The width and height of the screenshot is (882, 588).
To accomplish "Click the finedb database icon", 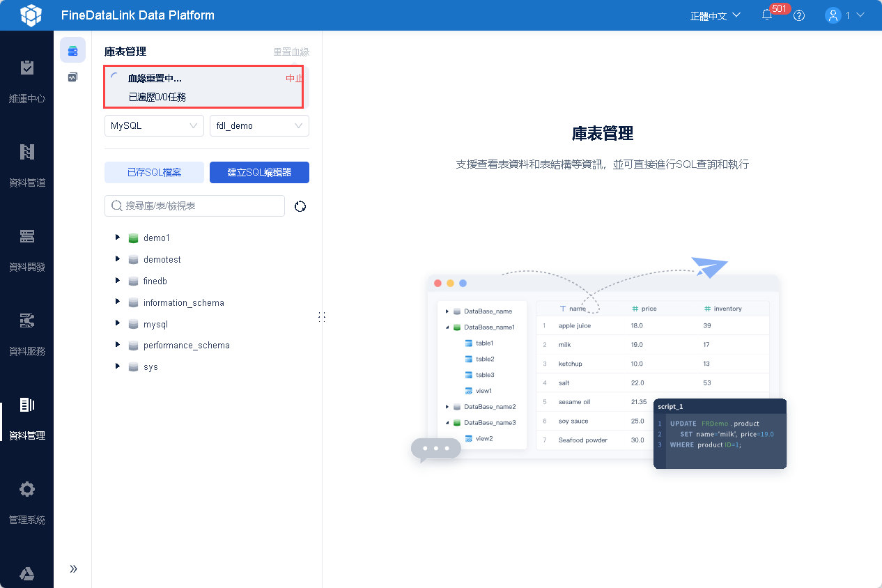I will coord(133,281).
